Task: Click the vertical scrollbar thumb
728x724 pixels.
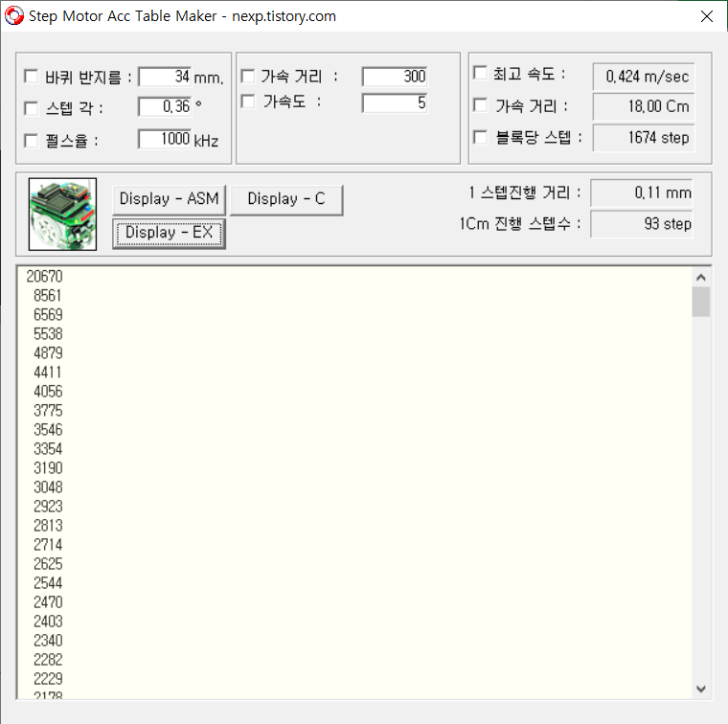Action: pos(701,302)
